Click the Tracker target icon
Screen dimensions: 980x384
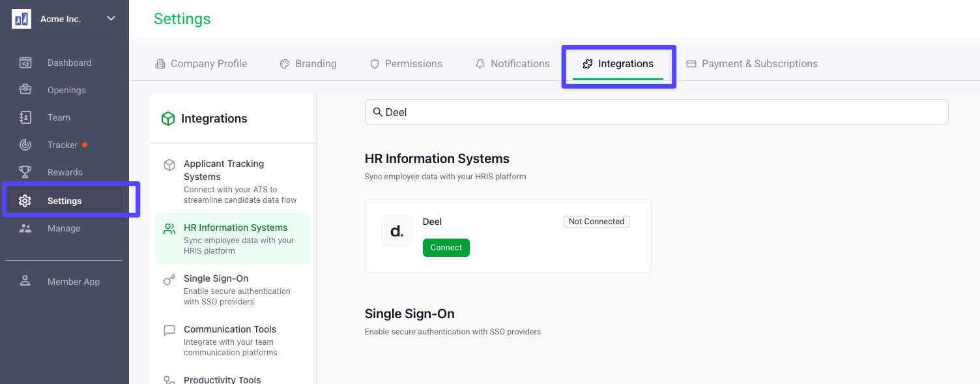click(25, 145)
